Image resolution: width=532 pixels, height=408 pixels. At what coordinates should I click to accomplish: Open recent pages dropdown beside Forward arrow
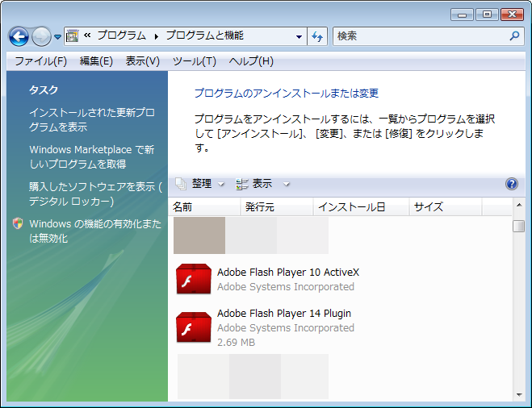[57, 36]
